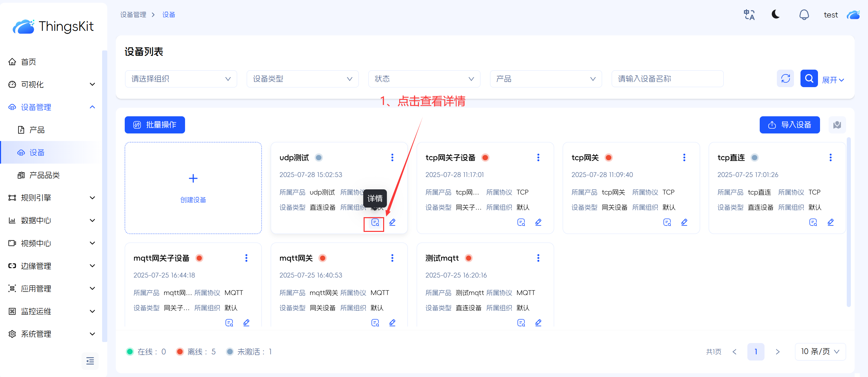Open details for udp测试 device
This screenshot has width=868, height=377.
pyautogui.click(x=375, y=223)
